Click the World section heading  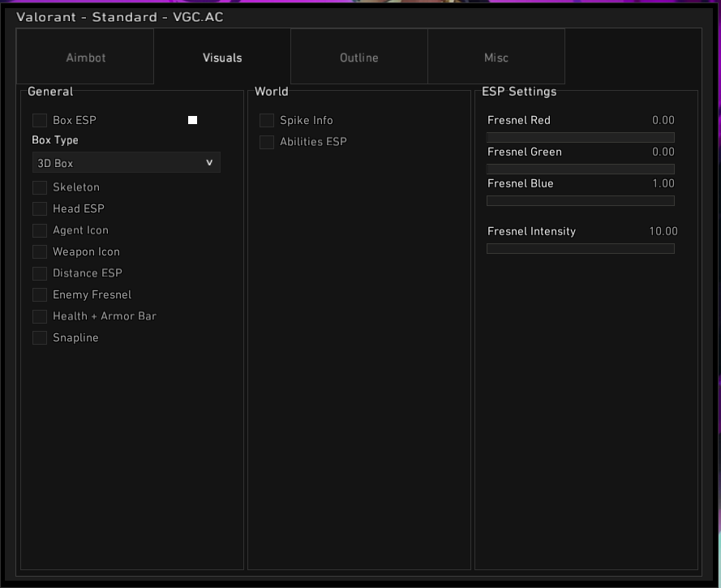pos(272,92)
